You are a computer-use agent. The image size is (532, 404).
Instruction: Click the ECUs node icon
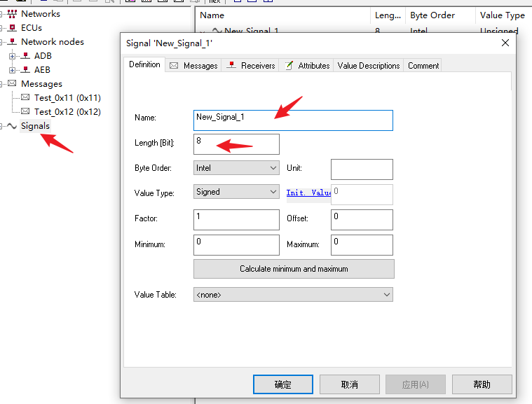pos(12,28)
